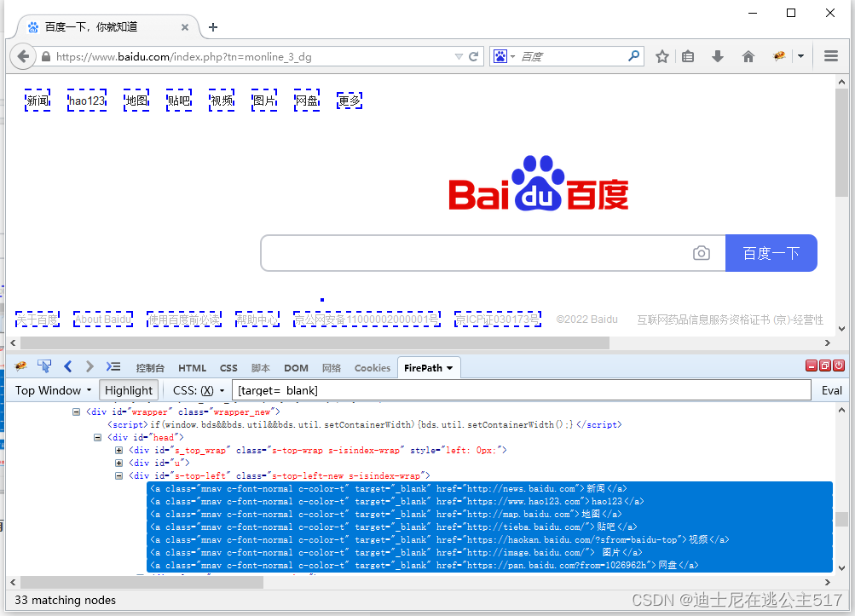
Task: Reload the page with the refresh icon
Action: point(473,56)
